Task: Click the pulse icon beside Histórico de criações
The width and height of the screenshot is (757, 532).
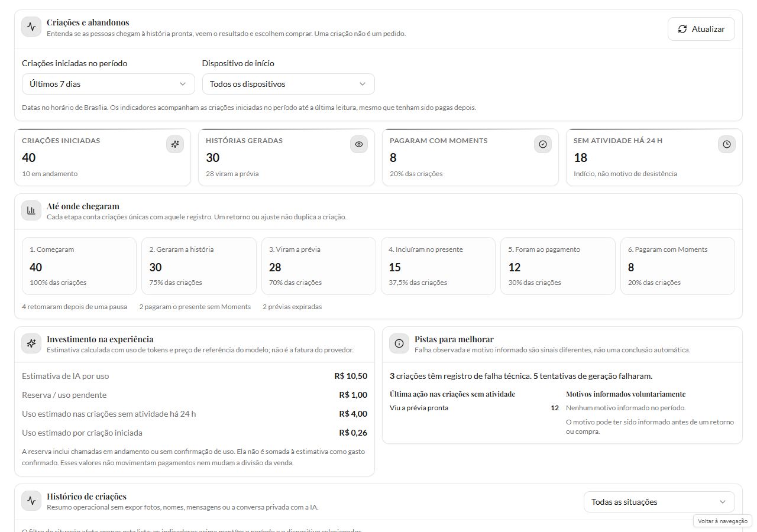Action: (31, 501)
